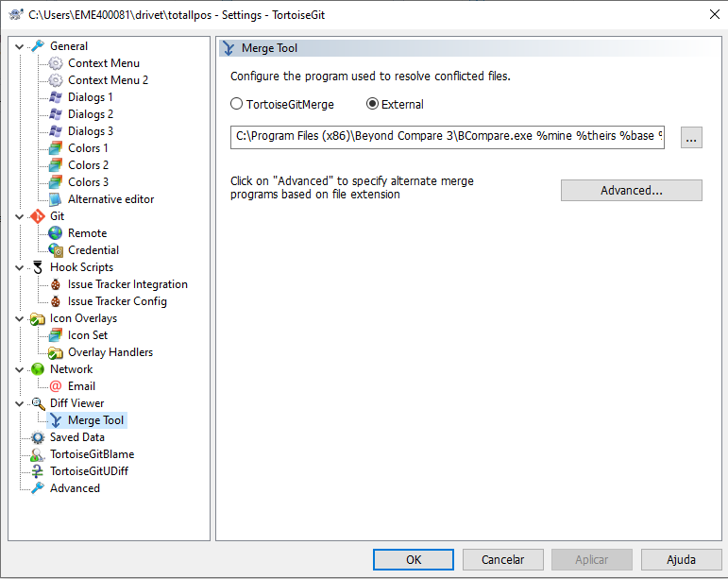Select TortoiseGitUDiff in the tree
The height and width of the screenshot is (579, 728).
tap(89, 471)
